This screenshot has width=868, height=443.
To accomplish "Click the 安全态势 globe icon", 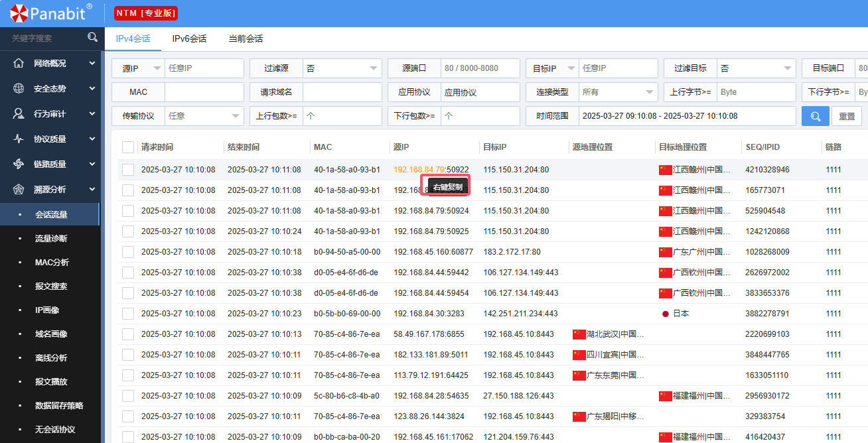I will point(19,88).
